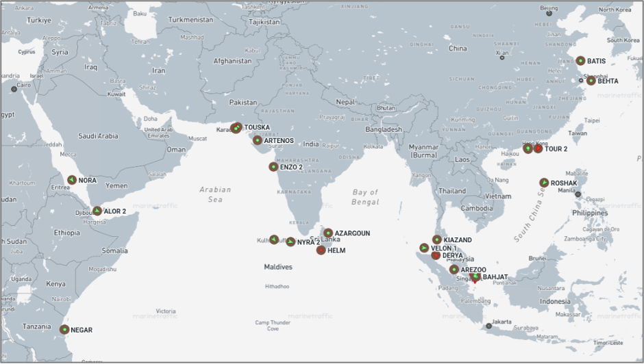This screenshot has height=364, width=644.
Task: Click the Beijing city dot
Action: pos(549,14)
